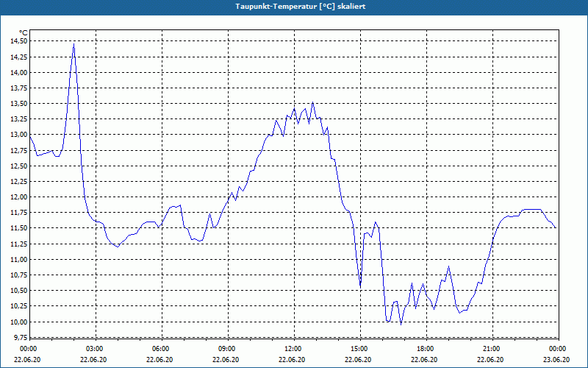This screenshot has height=368, width=588.
Task: Click the 09:00 time label
Action: pyautogui.click(x=226, y=349)
